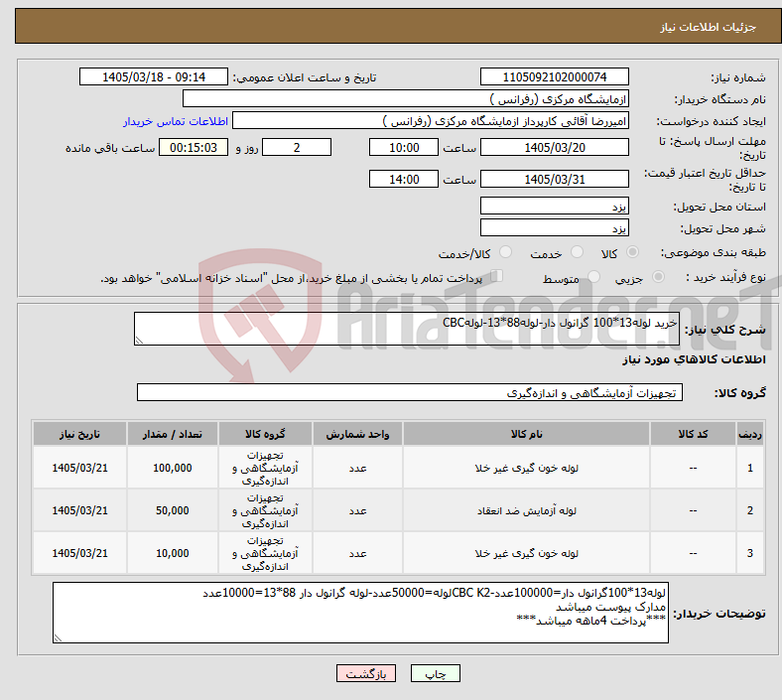
Task: Click row 1 need date 1405/03/21
Action: [79, 468]
